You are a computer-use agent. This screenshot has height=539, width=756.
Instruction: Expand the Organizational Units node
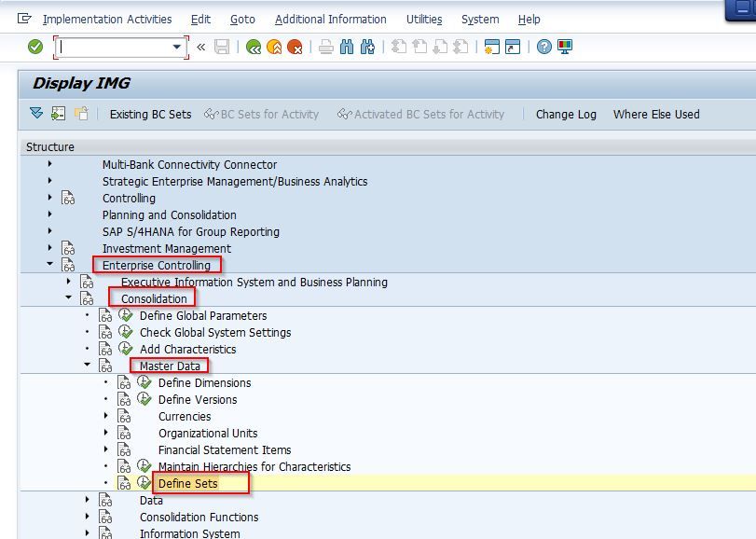pyautogui.click(x=106, y=433)
